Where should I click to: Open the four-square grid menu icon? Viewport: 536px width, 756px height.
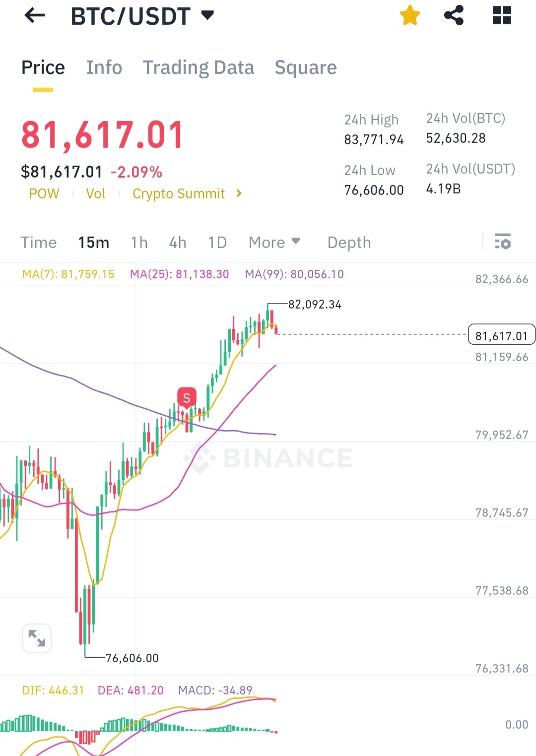[x=502, y=15]
